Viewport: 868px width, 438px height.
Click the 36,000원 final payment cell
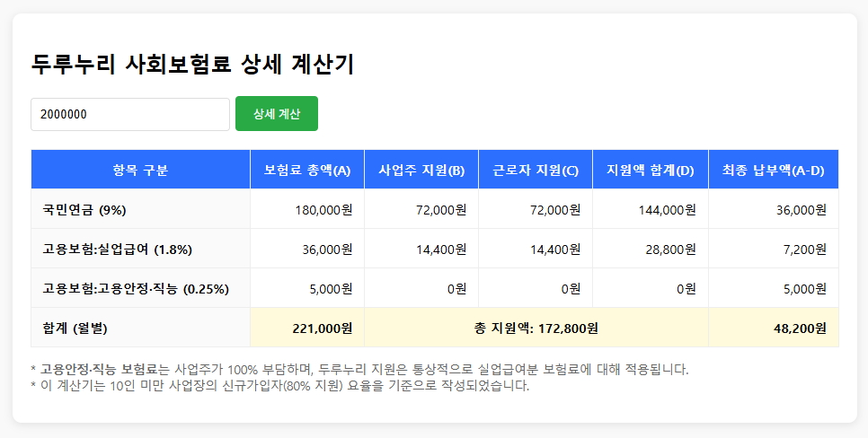pyautogui.click(x=798, y=209)
